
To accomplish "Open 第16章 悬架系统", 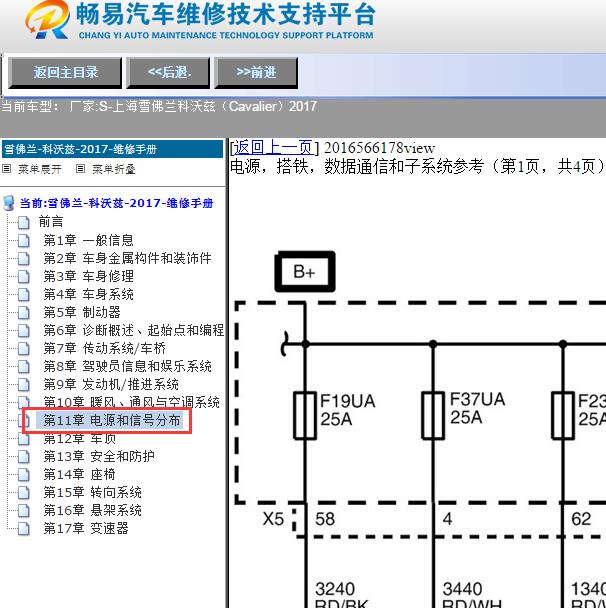I will pyautogui.click(x=92, y=510).
